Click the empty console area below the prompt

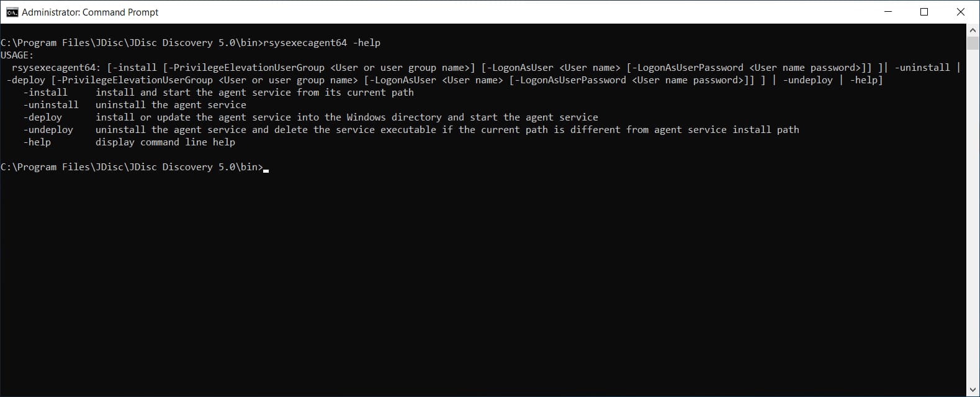434,280
